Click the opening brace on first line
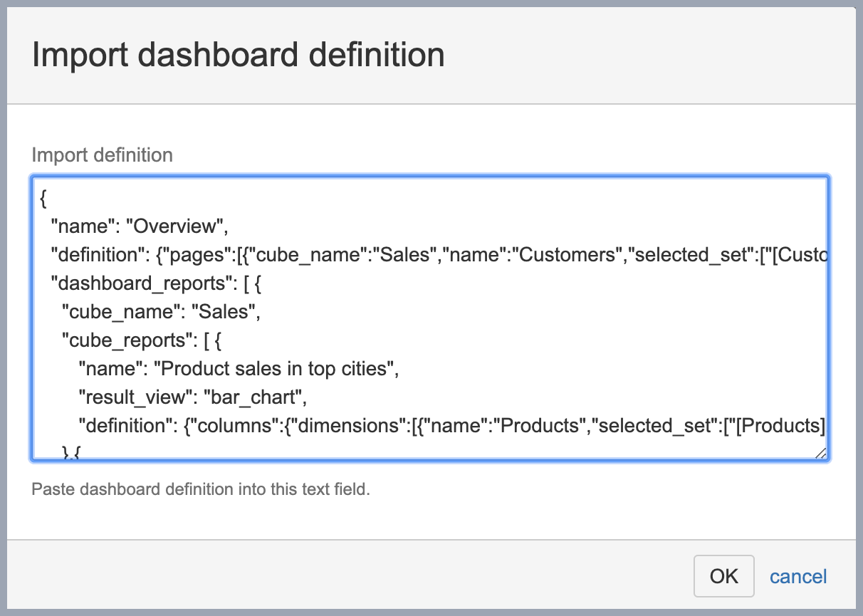The image size is (863, 616). point(44,200)
